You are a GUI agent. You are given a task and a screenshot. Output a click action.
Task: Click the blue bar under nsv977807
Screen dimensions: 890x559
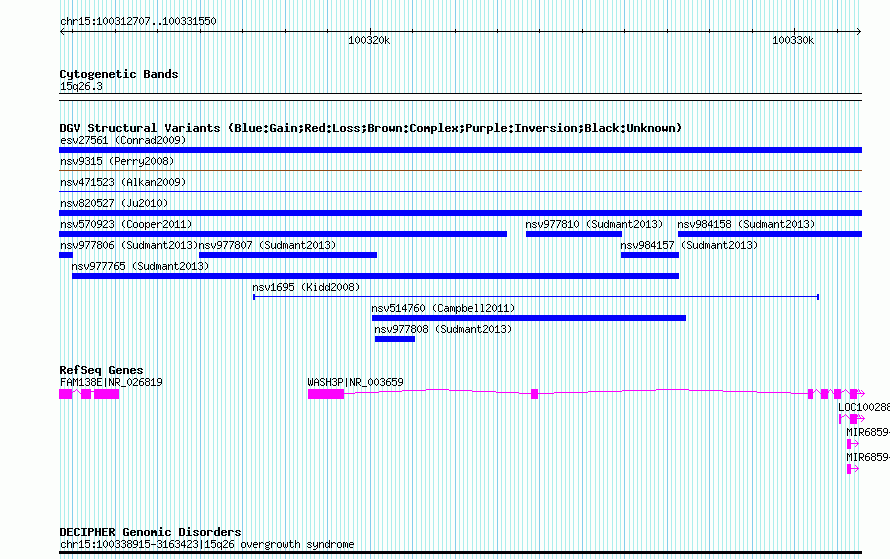click(288, 255)
